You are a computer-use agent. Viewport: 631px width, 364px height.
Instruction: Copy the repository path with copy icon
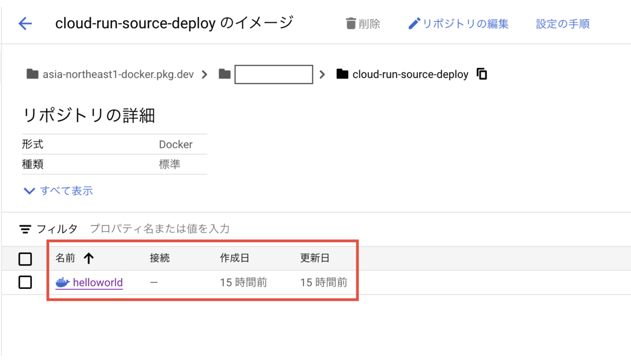coord(481,74)
